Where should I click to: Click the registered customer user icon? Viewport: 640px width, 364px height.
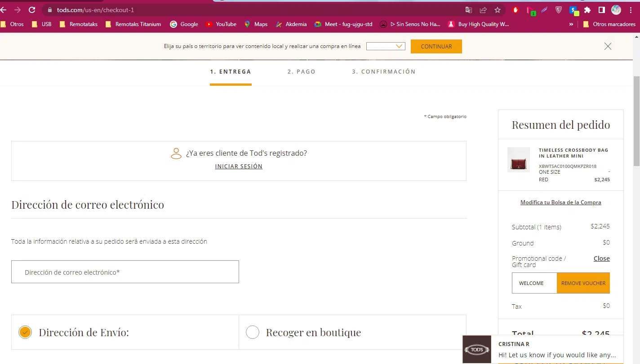(x=176, y=153)
